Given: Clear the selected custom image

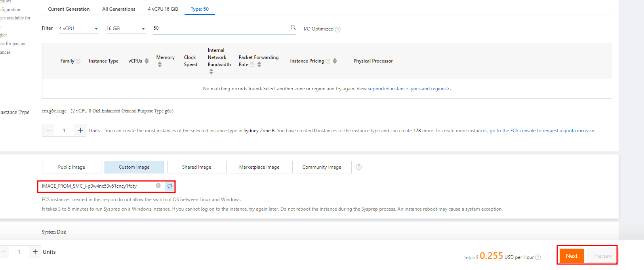Looking at the screenshot, I should click(158, 186).
